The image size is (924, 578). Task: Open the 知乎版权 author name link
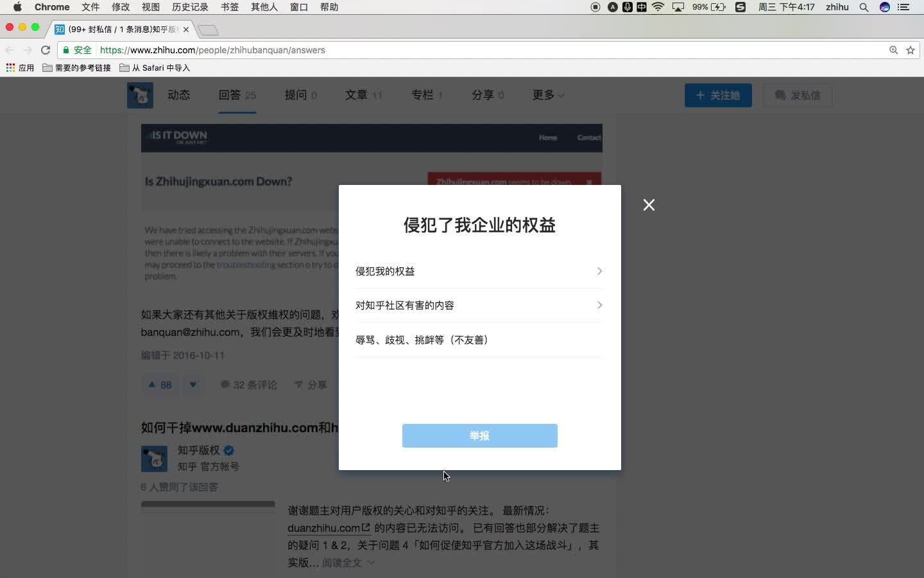(199, 450)
